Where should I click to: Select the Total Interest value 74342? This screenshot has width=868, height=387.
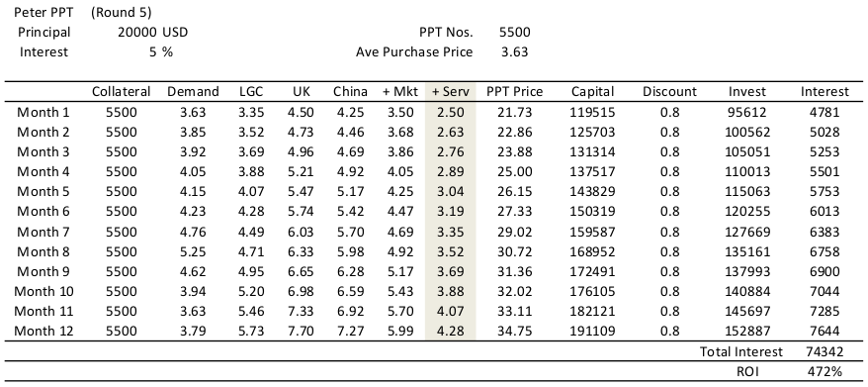[x=825, y=351]
